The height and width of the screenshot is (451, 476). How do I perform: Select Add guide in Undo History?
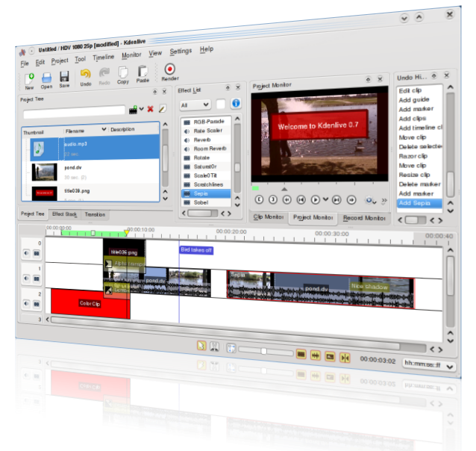414,100
